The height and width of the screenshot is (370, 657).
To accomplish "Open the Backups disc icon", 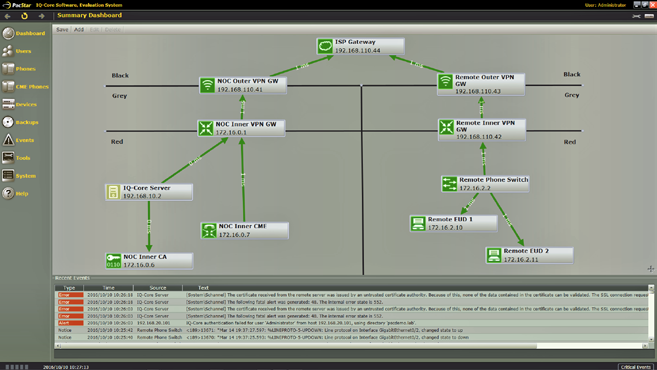I will point(8,122).
